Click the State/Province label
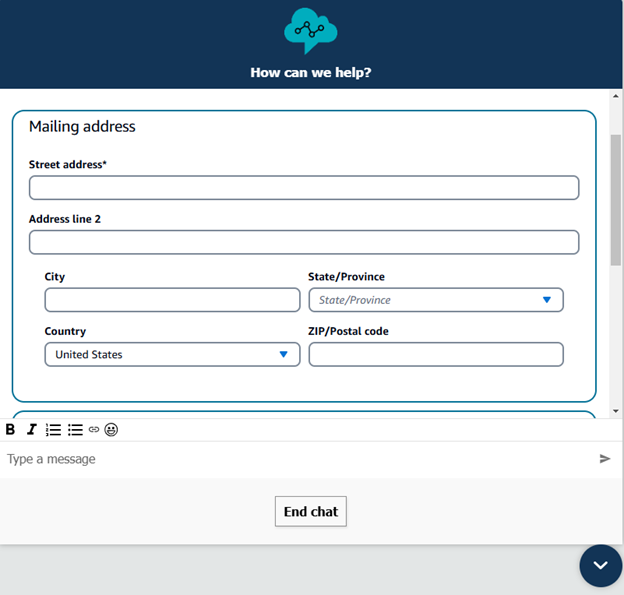 (346, 277)
